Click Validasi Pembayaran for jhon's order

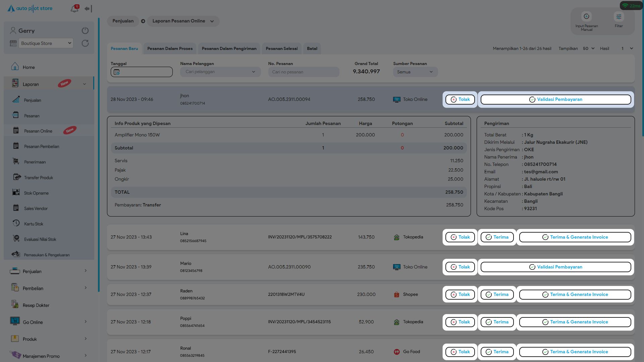555,100
